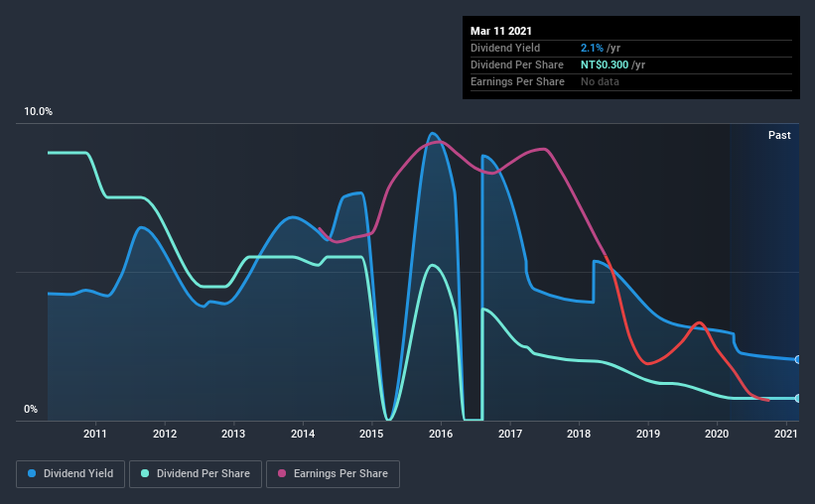Click the Earnings Per Share tooltip row label

tap(517, 81)
